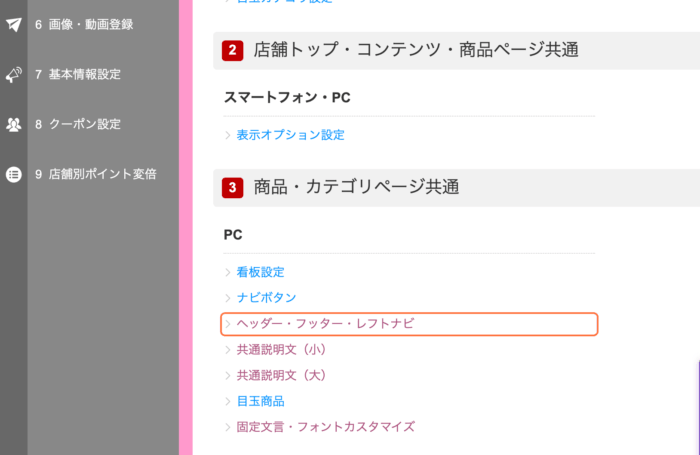Select menu 8 クーポン設定

coord(78,124)
